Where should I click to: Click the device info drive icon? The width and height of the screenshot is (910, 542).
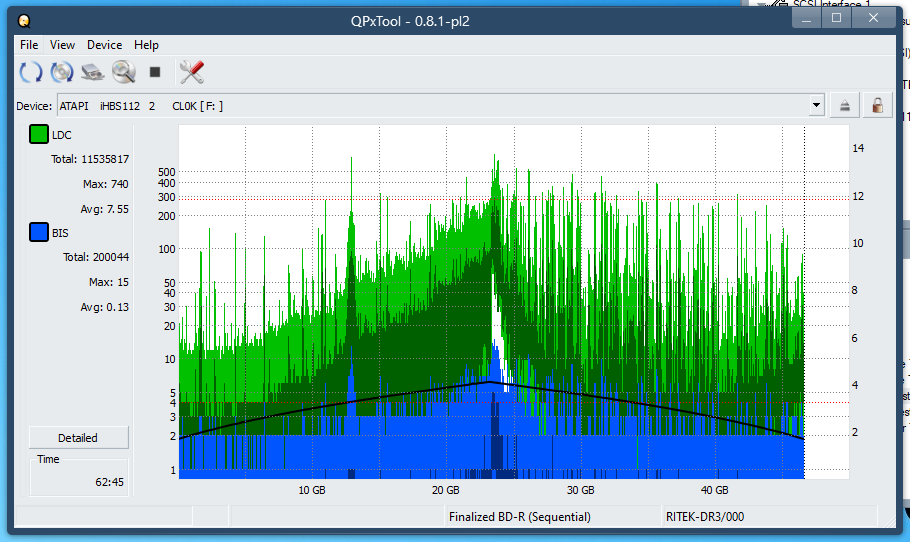coord(93,72)
